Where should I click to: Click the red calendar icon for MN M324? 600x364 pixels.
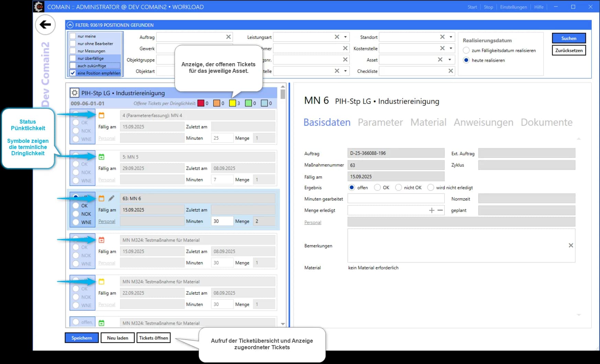pyautogui.click(x=101, y=240)
